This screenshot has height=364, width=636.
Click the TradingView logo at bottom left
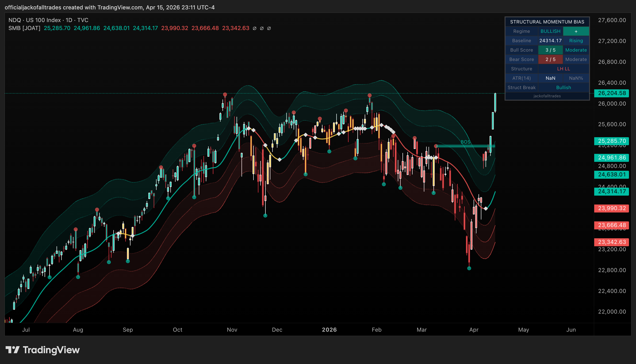pos(42,350)
